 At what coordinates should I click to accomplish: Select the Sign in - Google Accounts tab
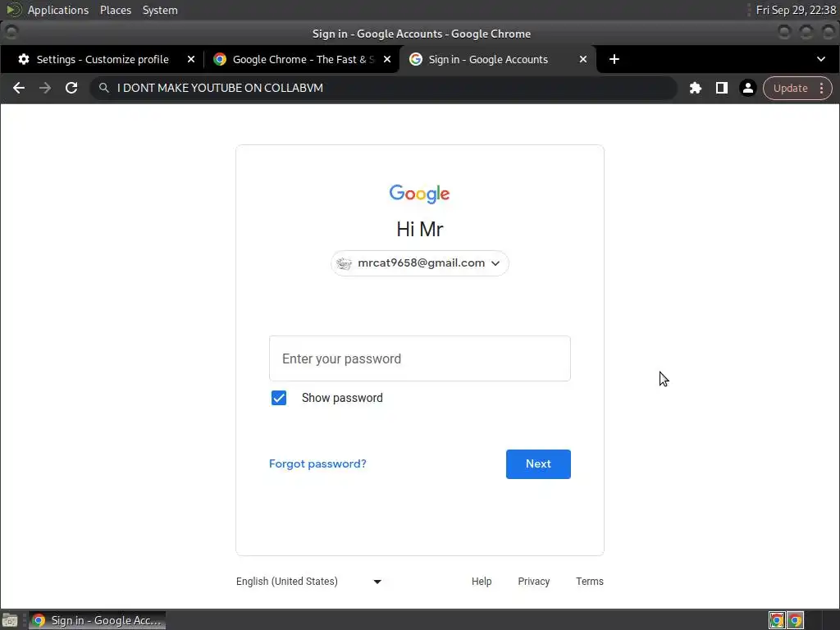click(x=488, y=59)
